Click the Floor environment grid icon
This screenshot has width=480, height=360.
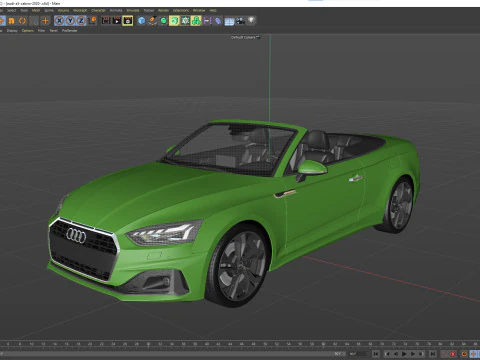tap(229, 21)
